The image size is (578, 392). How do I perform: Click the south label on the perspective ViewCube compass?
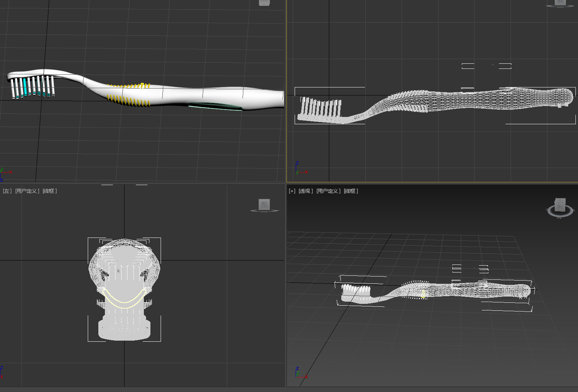[x=559, y=217]
